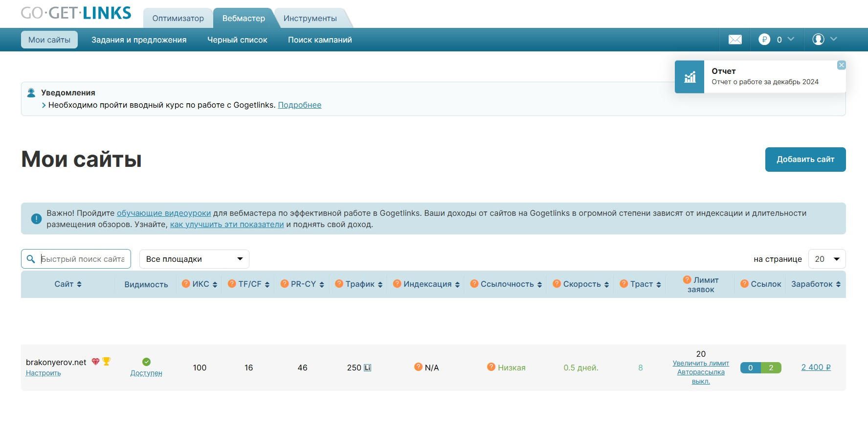Switch to the Оптимизатор tab
This screenshot has height=436, width=868.
click(x=178, y=18)
